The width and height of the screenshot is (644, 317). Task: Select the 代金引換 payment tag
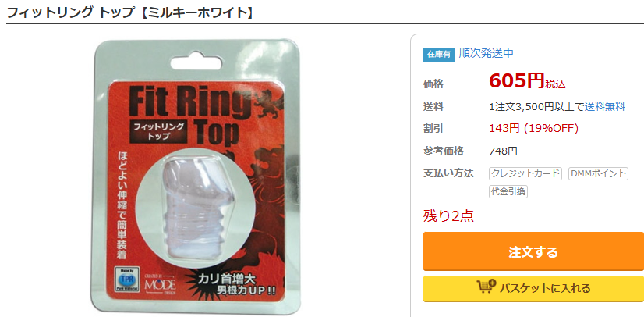[x=508, y=191]
